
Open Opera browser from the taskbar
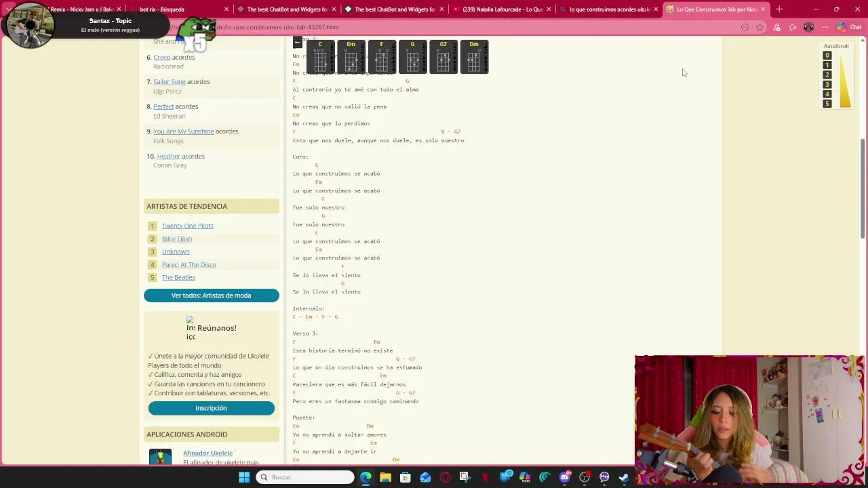[x=445, y=477]
